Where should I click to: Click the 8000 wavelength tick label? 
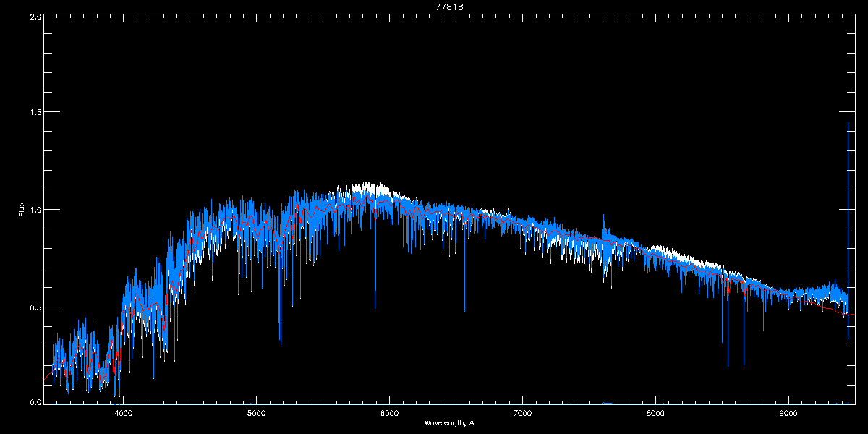655,414
